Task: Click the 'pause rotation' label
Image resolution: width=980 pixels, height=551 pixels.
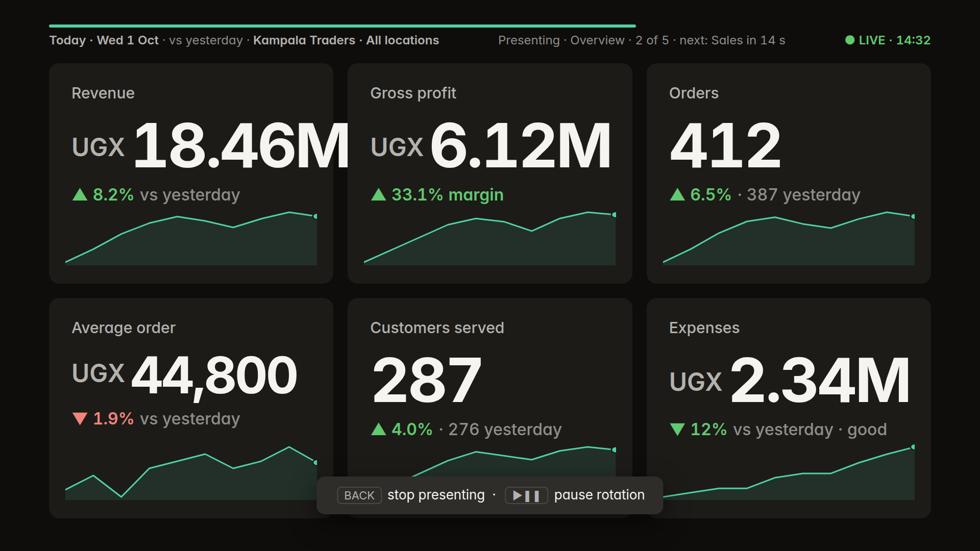Action: pos(599,495)
